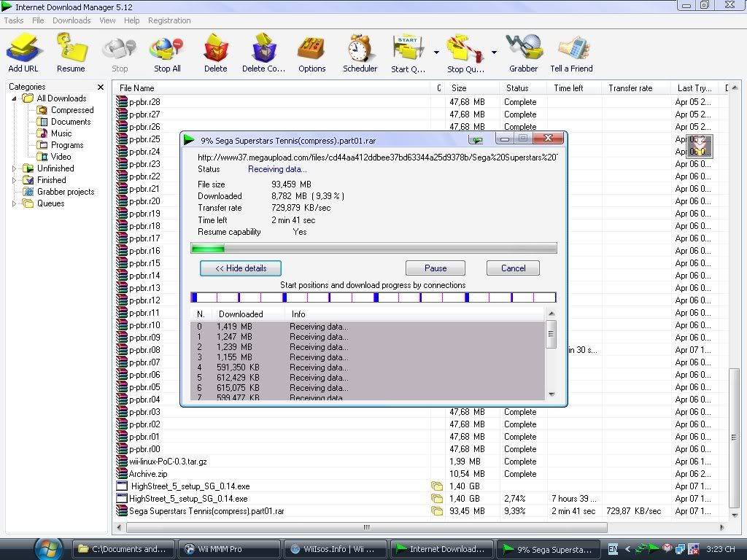
Task: Select the Grabber projects item
Action: [x=59, y=192]
